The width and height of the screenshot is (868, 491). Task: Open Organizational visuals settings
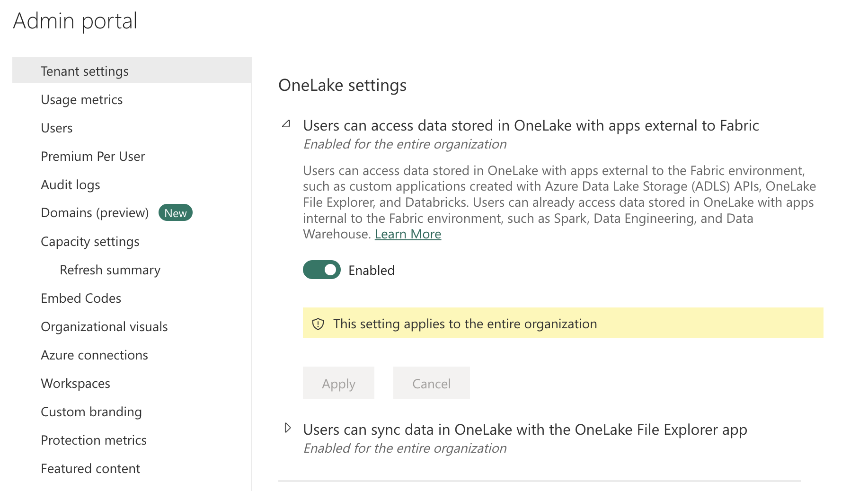[x=104, y=326]
